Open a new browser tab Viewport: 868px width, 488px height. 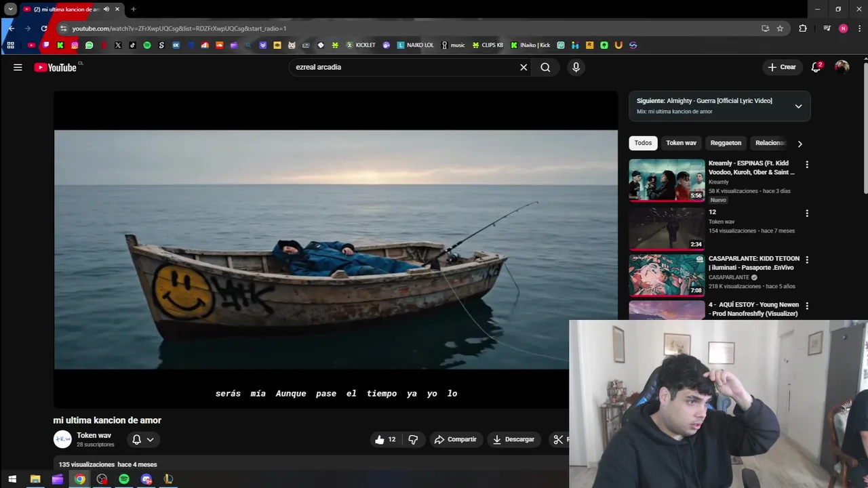[134, 9]
